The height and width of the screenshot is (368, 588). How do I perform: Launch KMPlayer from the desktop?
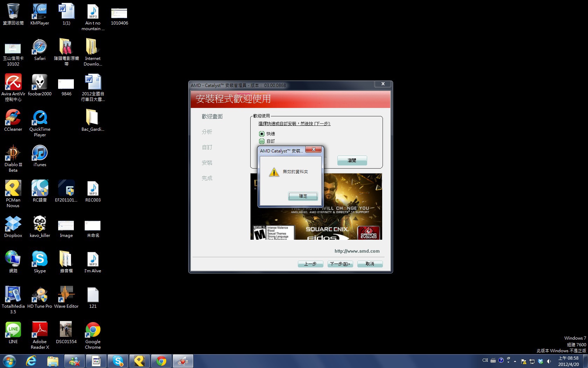[x=40, y=14]
